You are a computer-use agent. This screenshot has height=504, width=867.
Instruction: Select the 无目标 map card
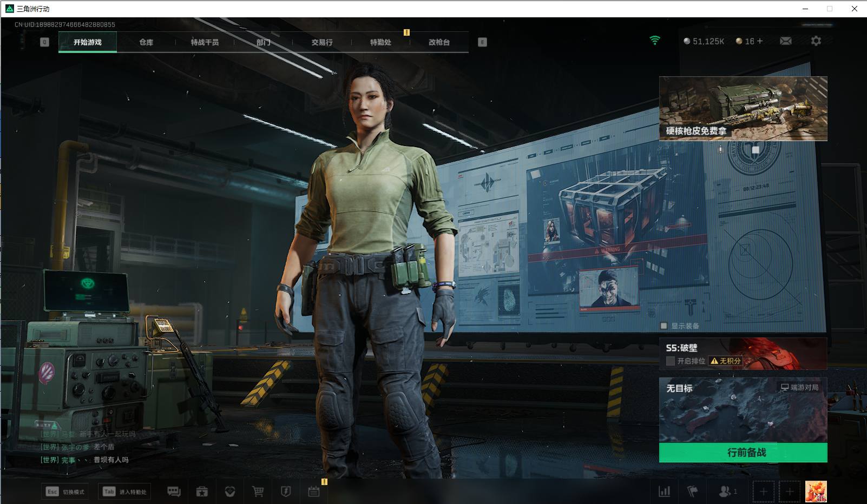point(743,410)
